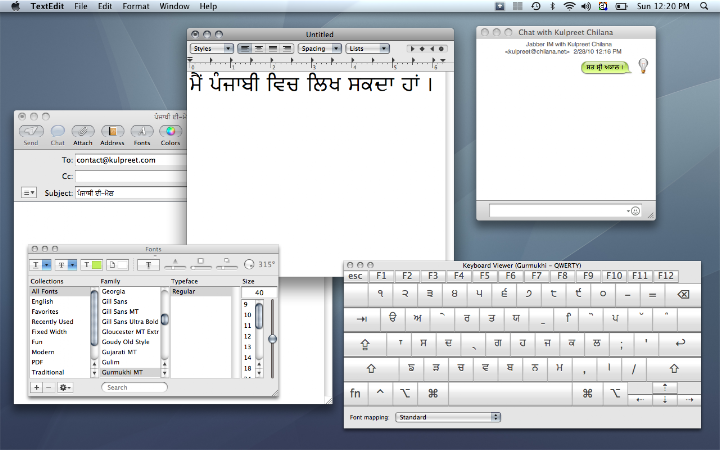
Task: Click the tab key in Keyboard Viewer
Action: (362, 319)
